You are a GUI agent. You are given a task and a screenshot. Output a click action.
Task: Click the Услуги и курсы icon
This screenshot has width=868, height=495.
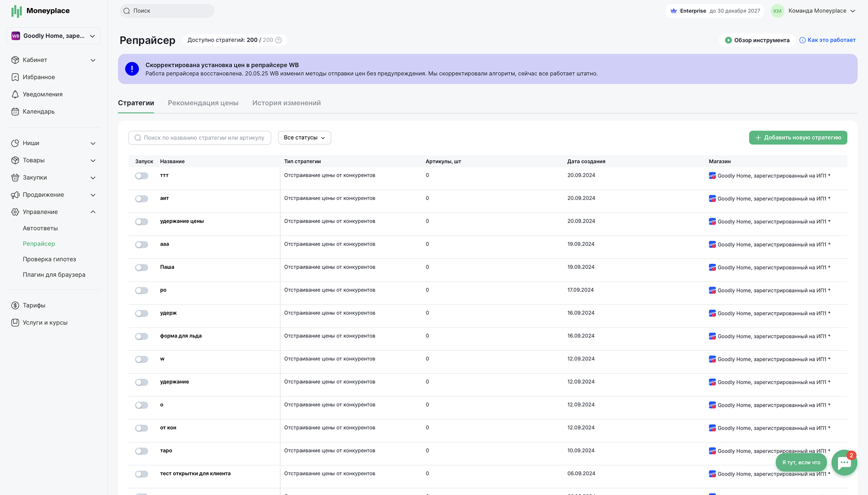click(x=15, y=322)
